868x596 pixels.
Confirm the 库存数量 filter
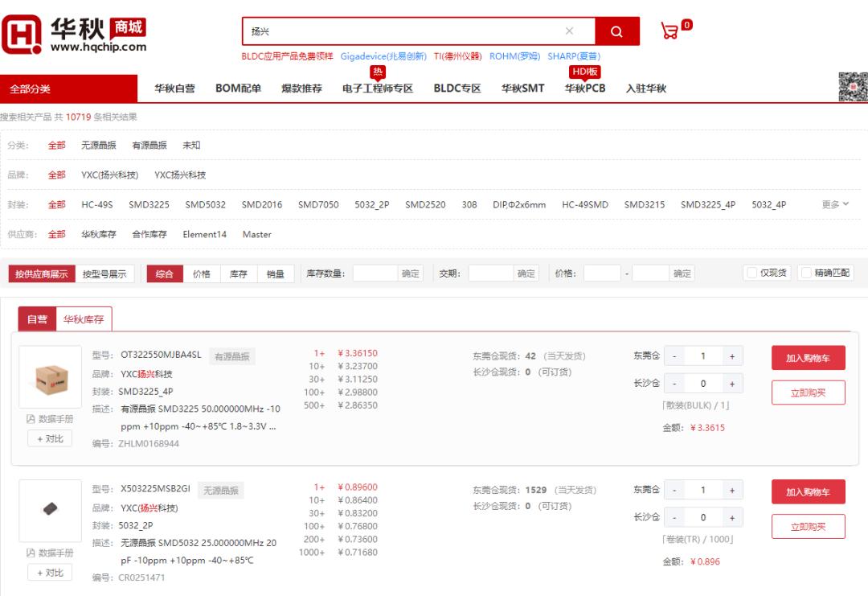point(410,273)
